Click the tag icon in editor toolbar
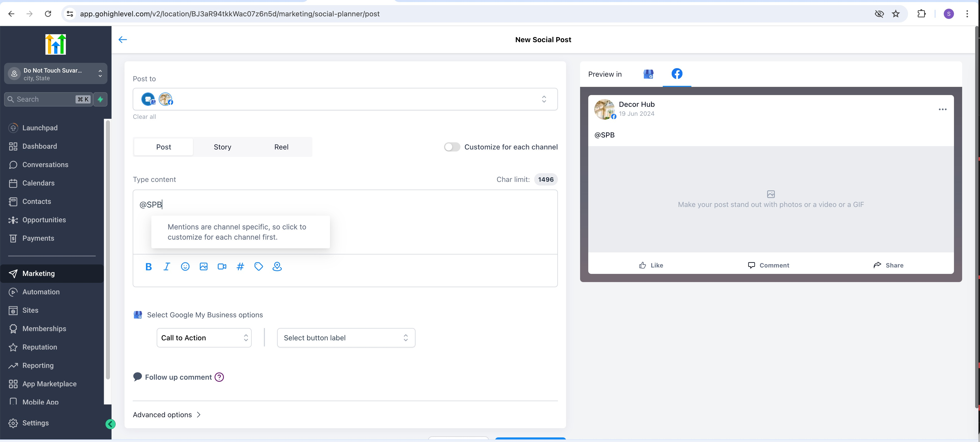Viewport: 980px width, 442px height. pos(259,266)
